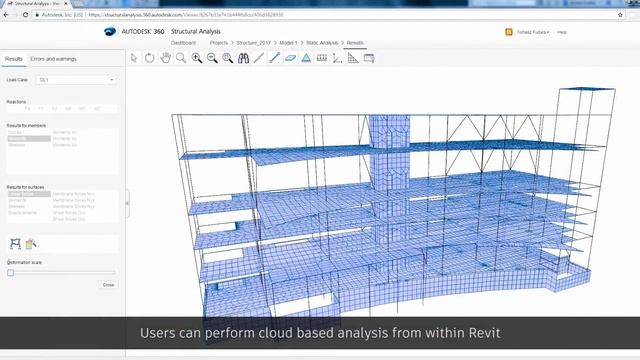Image resolution: width=640 pixels, height=360 pixels.
Task: Collapse the left panel using splitter handle
Action: (x=127, y=203)
